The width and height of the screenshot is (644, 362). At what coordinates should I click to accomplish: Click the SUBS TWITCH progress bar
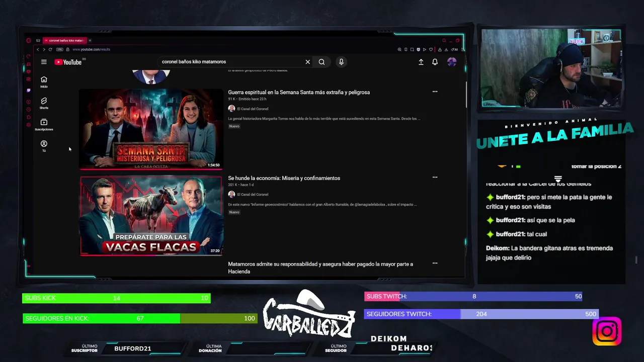(473, 296)
